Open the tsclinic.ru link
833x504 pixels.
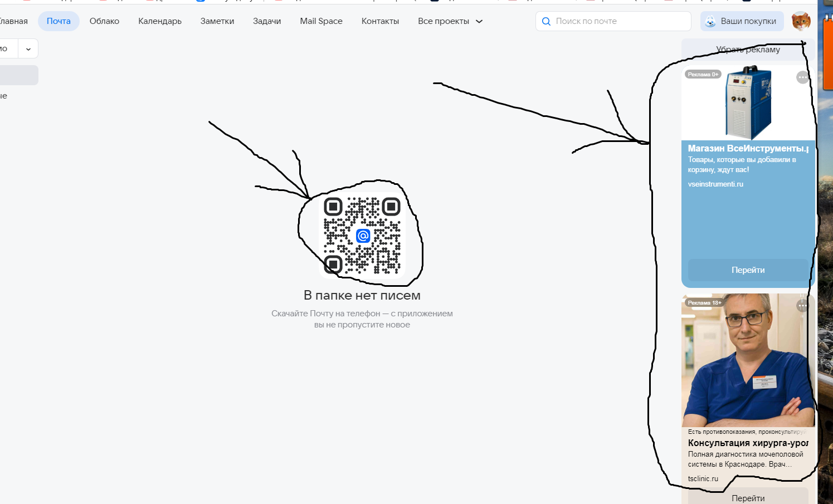pos(703,478)
